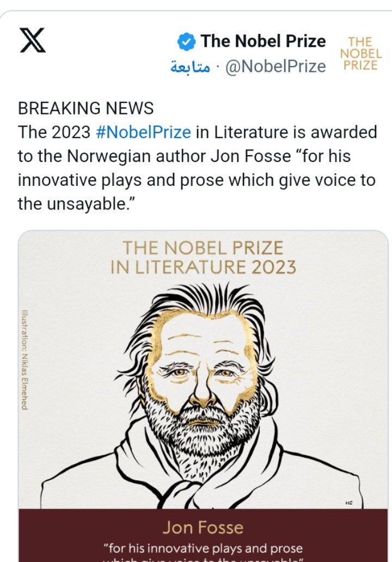
Task: Click the @NobelPrize handle
Action: pyautogui.click(x=275, y=67)
